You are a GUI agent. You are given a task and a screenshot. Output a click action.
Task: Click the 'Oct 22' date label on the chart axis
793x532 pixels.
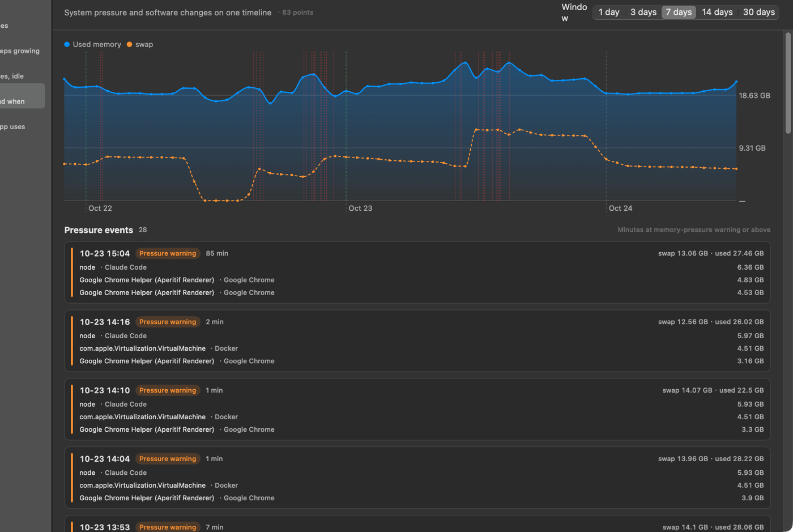(100, 208)
